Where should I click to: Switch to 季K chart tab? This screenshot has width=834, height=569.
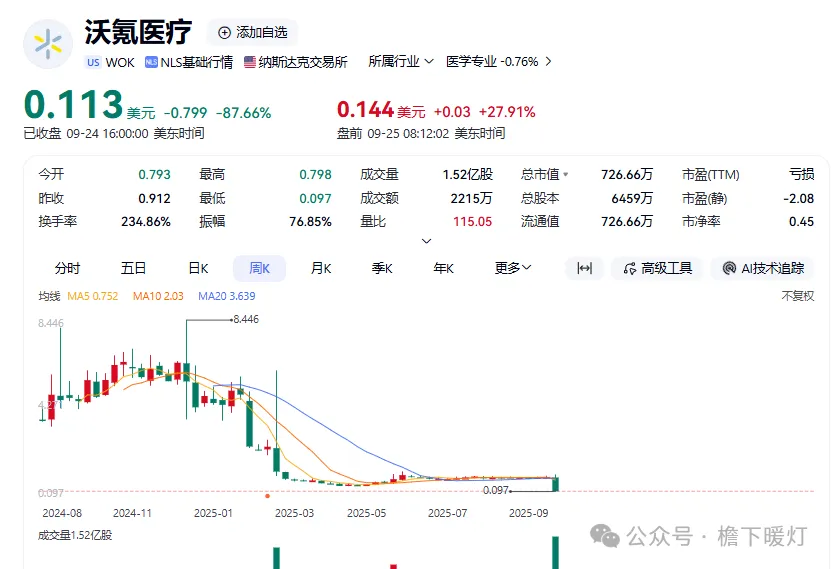tap(382, 268)
